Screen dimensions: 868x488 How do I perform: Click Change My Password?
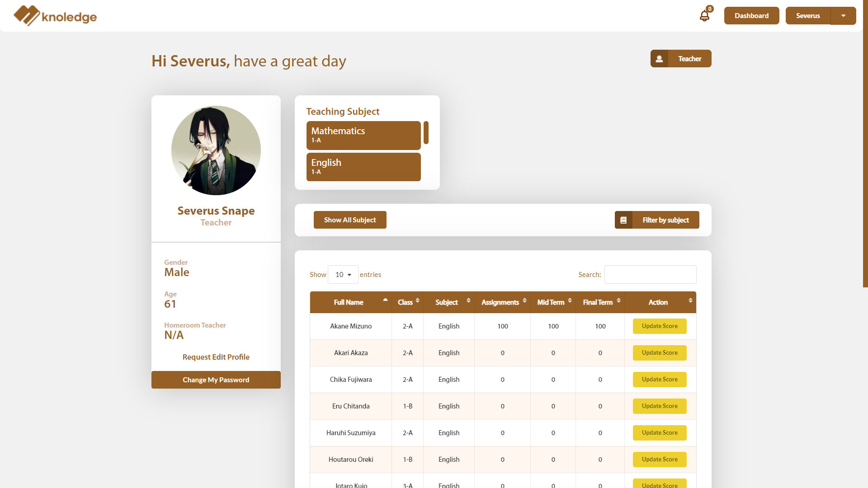(216, 380)
